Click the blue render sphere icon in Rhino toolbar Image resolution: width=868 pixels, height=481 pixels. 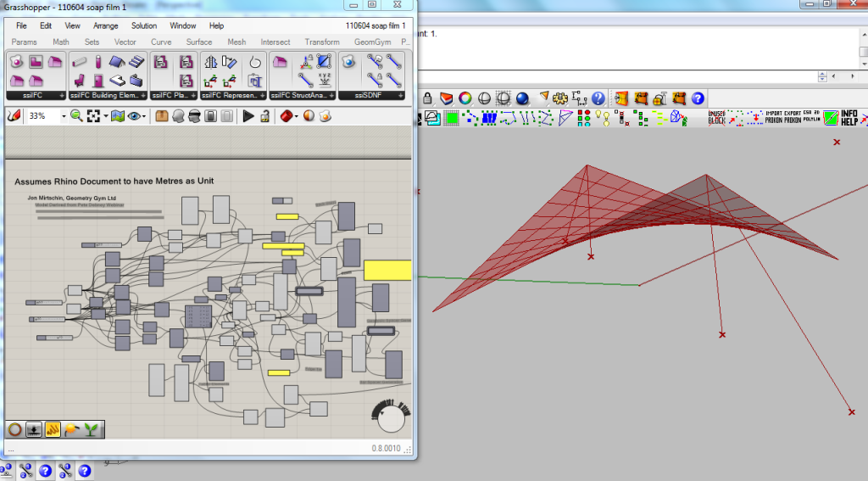[522, 98]
